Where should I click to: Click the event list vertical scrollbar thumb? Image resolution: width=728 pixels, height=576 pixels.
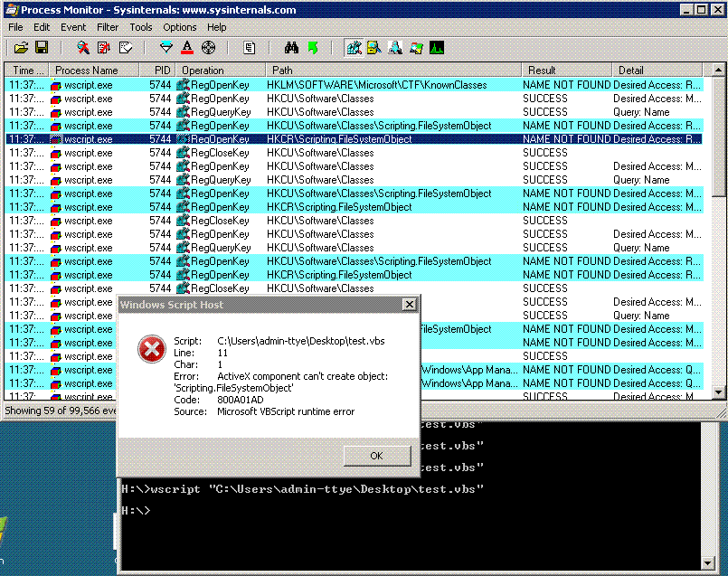[x=718, y=137]
